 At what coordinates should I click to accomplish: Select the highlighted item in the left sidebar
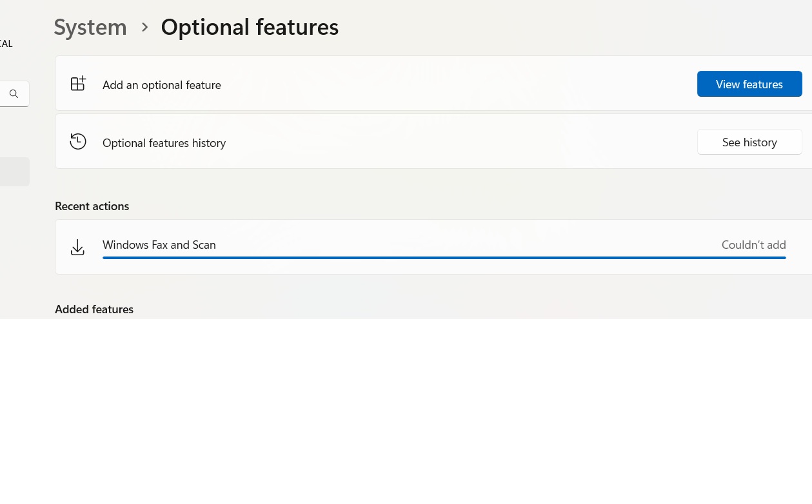tap(14, 172)
